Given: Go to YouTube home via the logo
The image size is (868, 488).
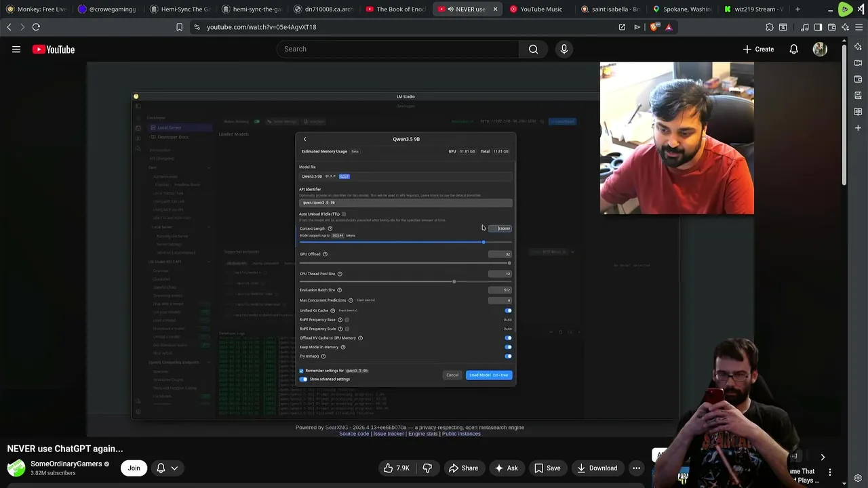Looking at the screenshot, I should click(54, 49).
